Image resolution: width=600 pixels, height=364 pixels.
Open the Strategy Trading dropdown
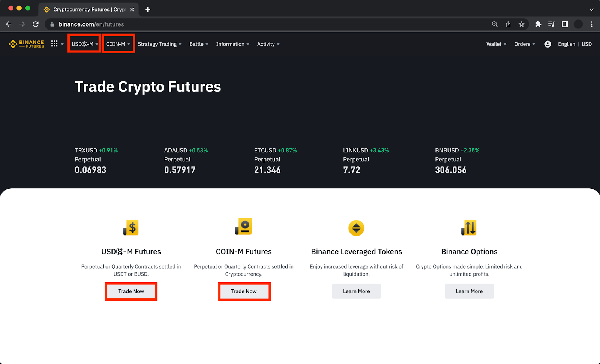tap(159, 44)
